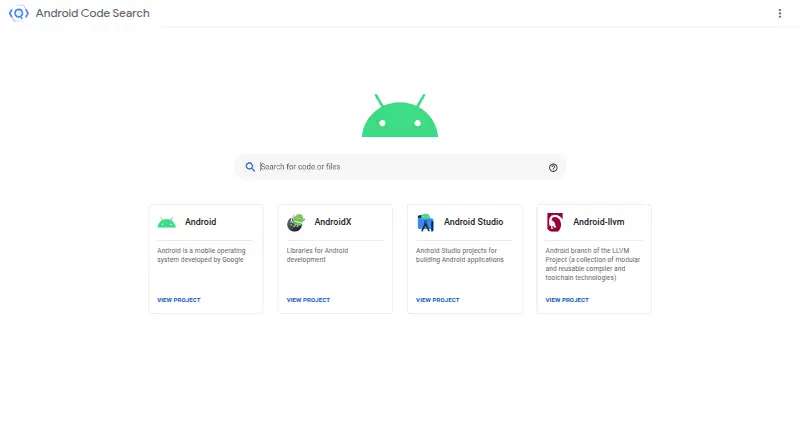The height and width of the screenshot is (440, 800).
Task: Click 'Libraries for Android development' description
Action: click(317, 255)
